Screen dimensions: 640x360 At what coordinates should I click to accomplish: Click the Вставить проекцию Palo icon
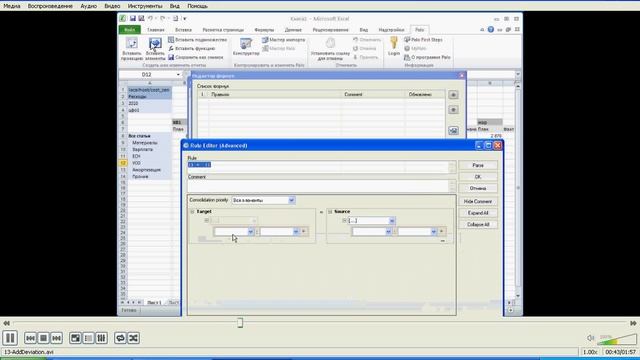[x=132, y=49]
